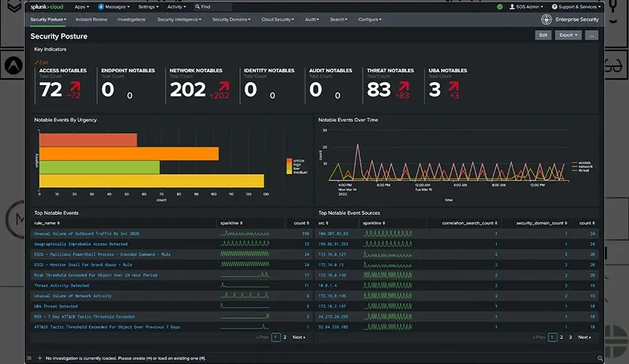The height and width of the screenshot is (364, 629).
Task: Open the Cloud Security menu
Action: [x=278, y=20]
